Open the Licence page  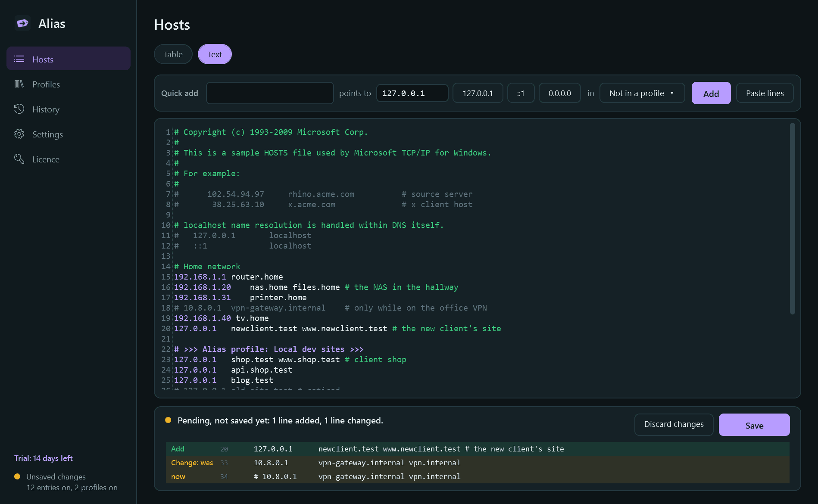(x=69, y=159)
